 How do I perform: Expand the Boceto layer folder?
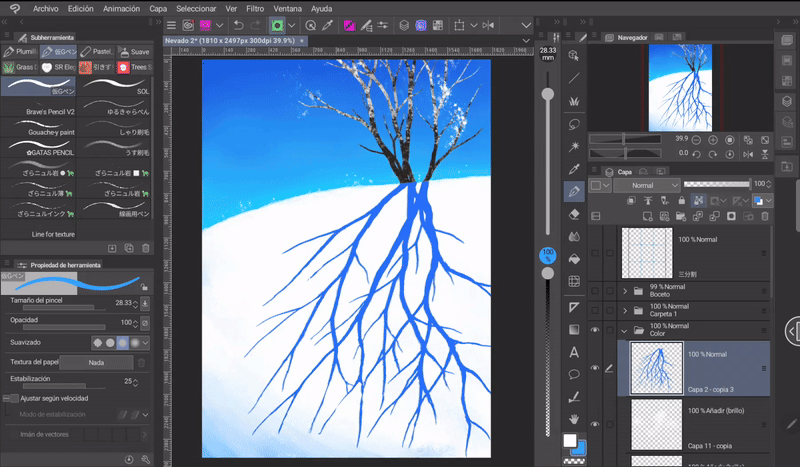[x=626, y=291]
